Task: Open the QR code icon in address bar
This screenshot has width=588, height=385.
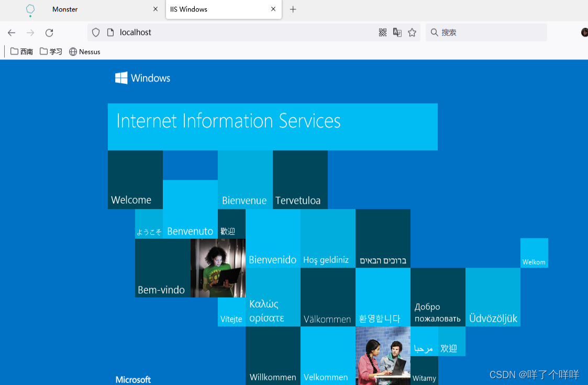Action: click(x=383, y=32)
